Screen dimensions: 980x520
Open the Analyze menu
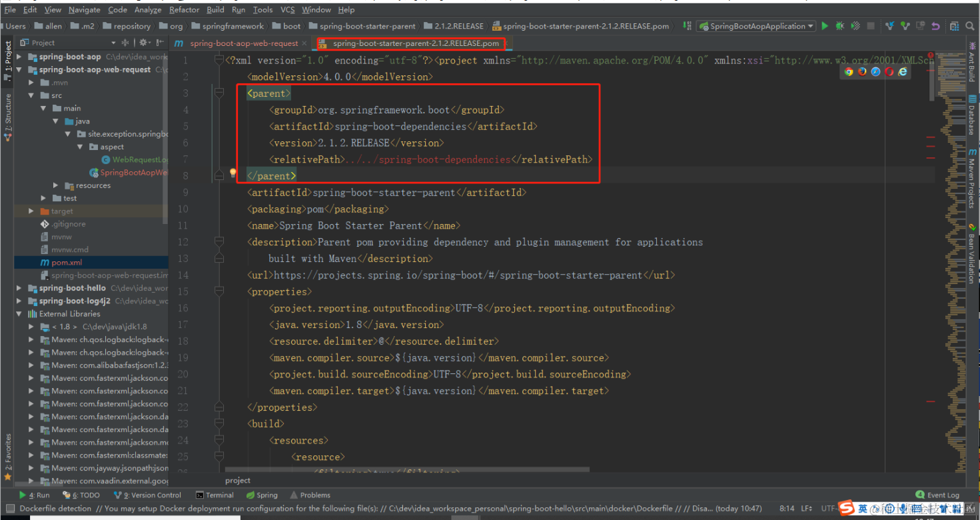pos(148,10)
